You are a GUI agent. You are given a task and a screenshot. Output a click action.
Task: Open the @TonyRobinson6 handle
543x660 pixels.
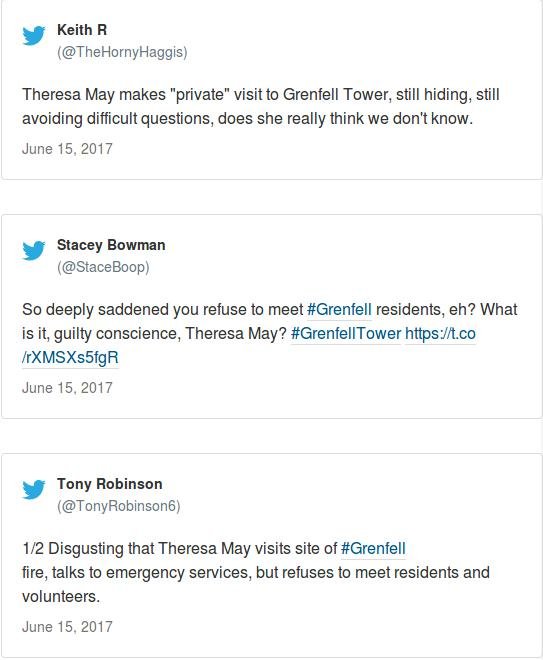[x=119, y=506]
